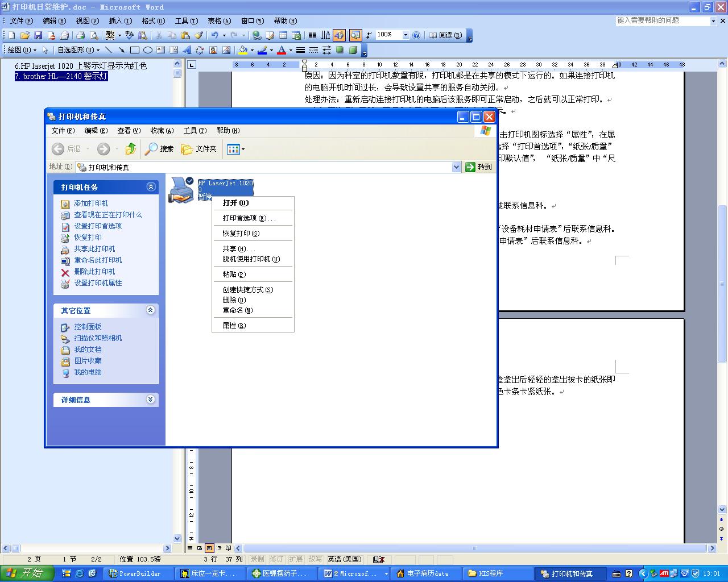
Task: Open 搜索 in the Printers window toolbar
Action: tap(160, 149)
